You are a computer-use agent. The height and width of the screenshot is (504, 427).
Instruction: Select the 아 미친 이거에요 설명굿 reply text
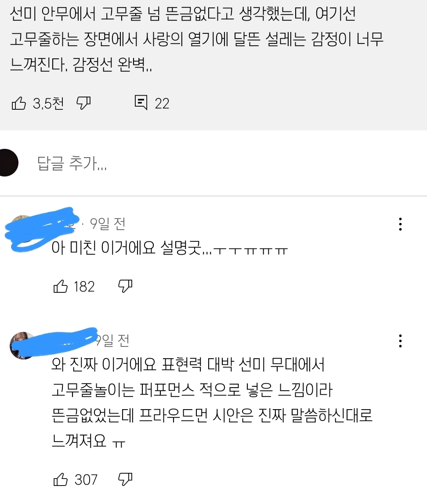coord(170,248)
